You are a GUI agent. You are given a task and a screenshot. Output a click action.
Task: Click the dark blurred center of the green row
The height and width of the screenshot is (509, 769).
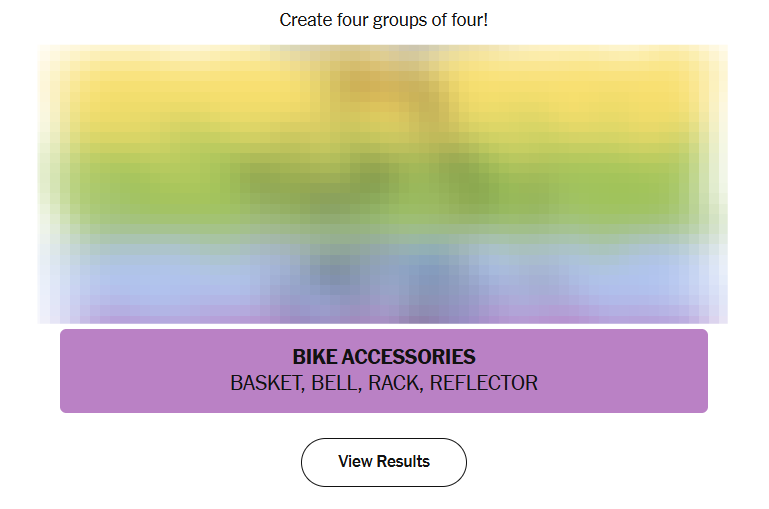pyautogui.click(x=383, y=180)
